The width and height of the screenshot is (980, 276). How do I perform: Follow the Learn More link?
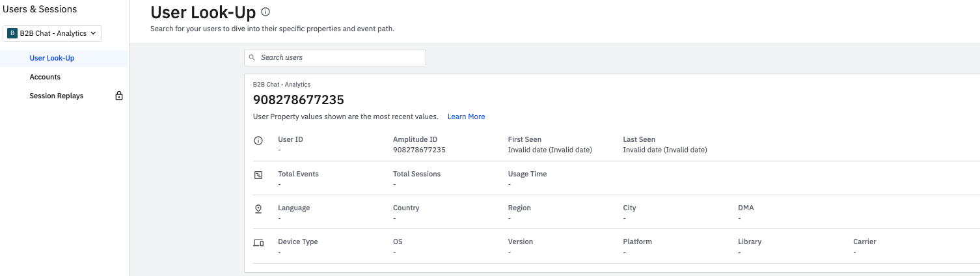tap(466, 117)
